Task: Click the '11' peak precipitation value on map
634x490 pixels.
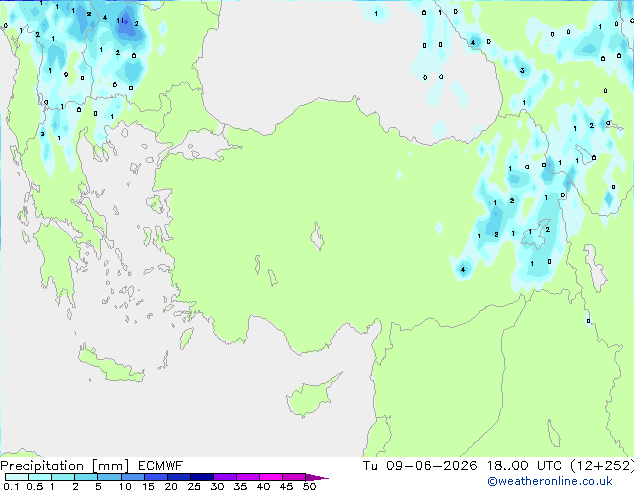Action: pyautogui.click(x=120, y=20)
